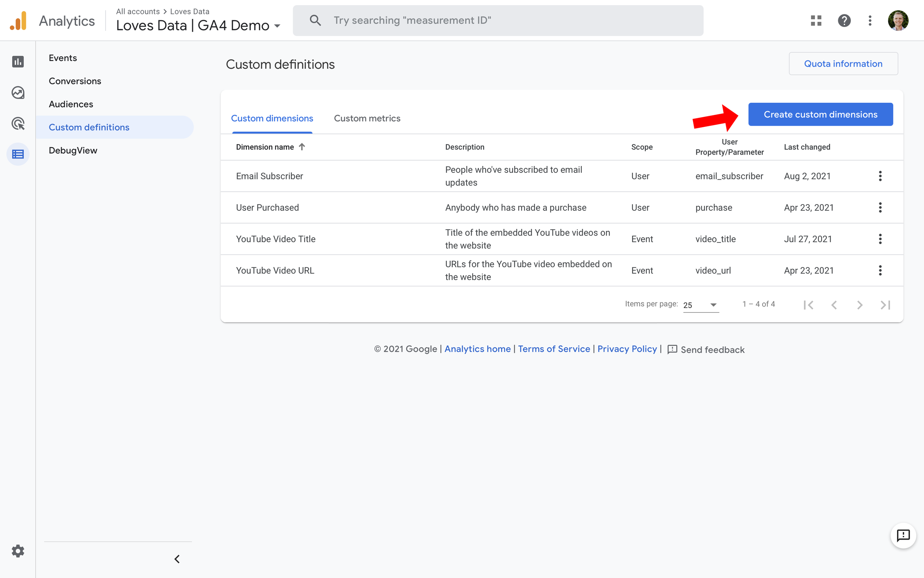924x578 pixels.
Task: Open the Google apps grid icon
Action: click(816, 20)
